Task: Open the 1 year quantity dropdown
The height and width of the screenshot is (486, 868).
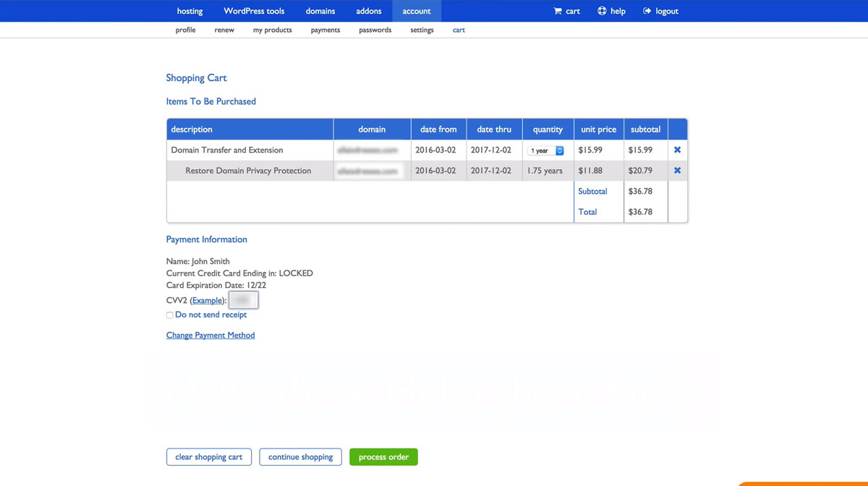Action: click(x=545, y=150)
